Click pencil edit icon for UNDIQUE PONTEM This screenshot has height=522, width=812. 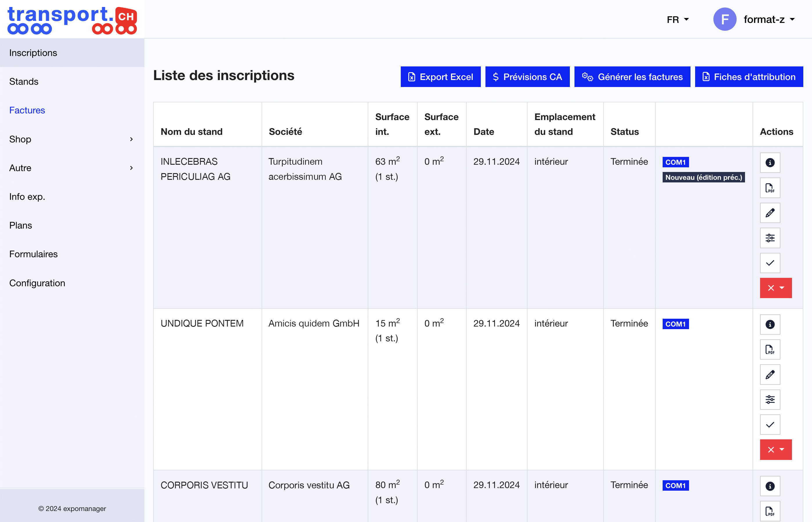[770, 375]
